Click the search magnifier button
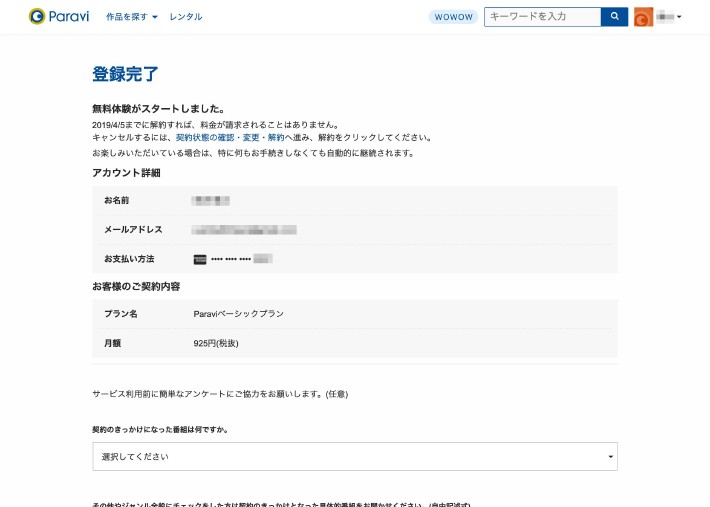The width and height of the screenshot is (710, 507). (x=614, y=17)
